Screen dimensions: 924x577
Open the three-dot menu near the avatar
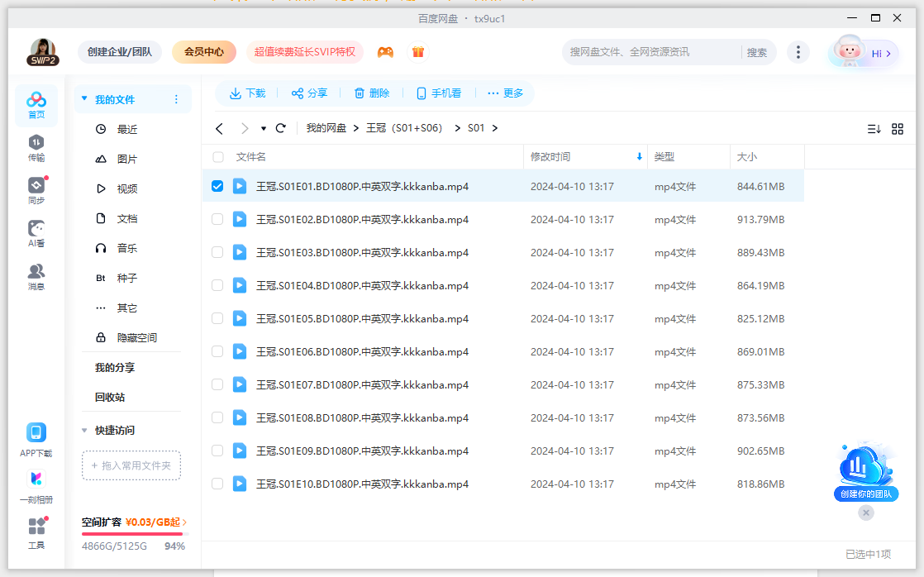pyautogui.click(x=798, y=51)
